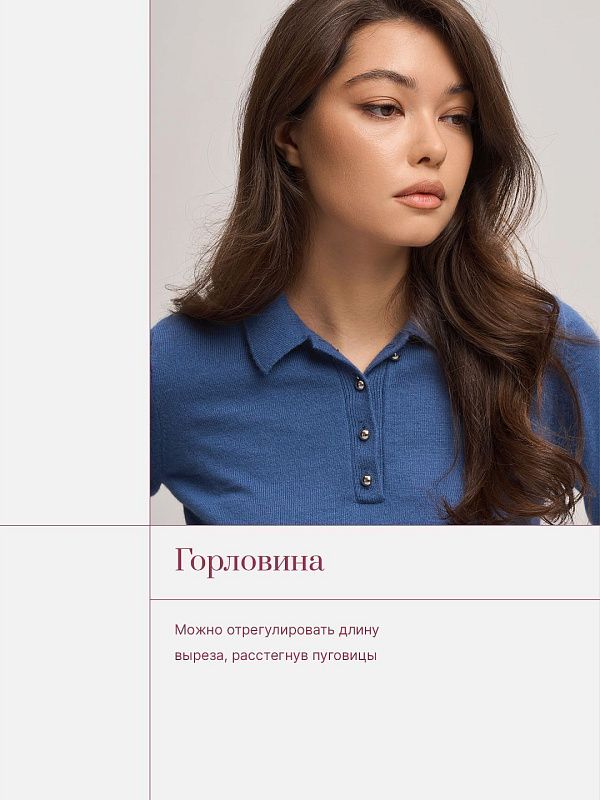Click the second metal button on placket

(360, 385)
